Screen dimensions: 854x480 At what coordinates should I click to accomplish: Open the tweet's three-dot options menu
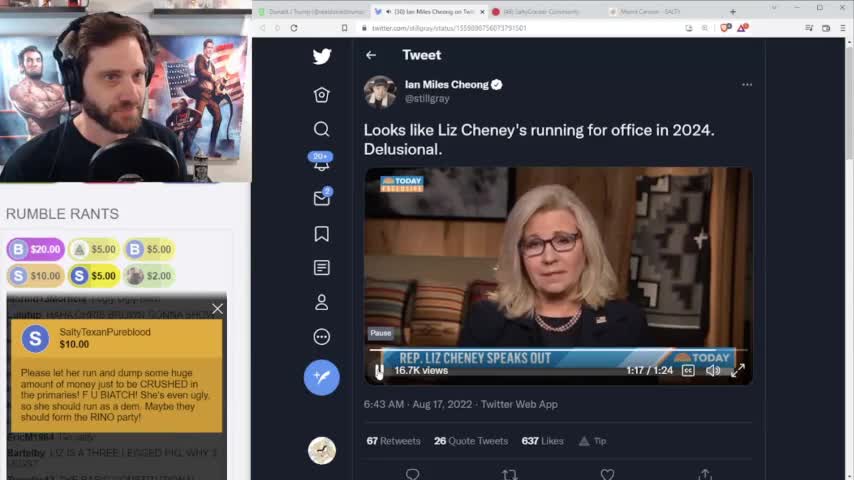click(747, 85)
